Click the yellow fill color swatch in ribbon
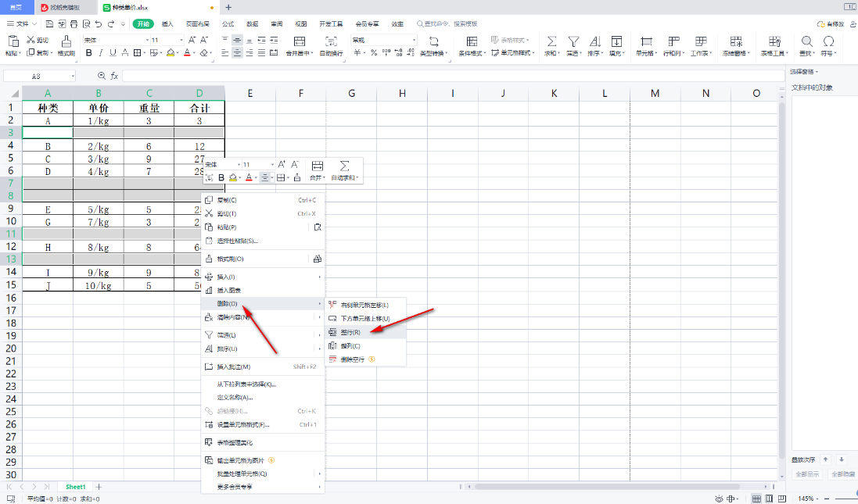This screenshot has width=858, height=504. [171, 52]
